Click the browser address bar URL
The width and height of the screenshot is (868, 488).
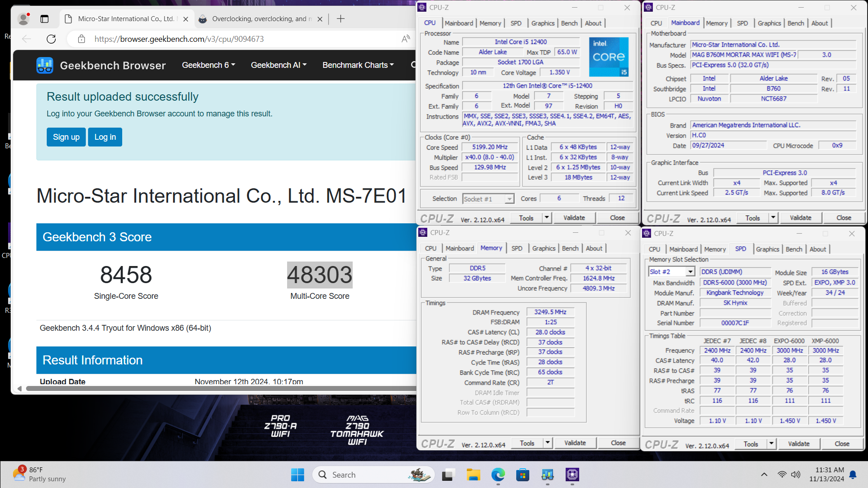tap(179, 39)
